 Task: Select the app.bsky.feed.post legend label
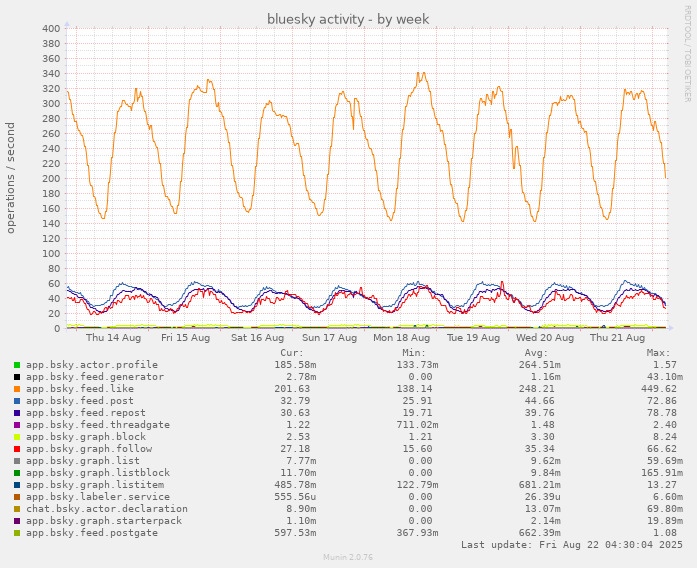(80, 401)
